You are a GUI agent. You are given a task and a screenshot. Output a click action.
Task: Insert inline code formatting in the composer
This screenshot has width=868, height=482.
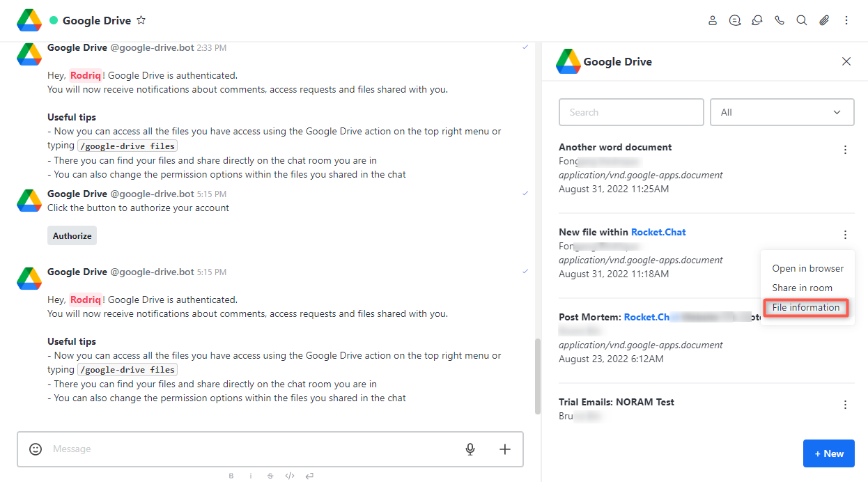tap(290, 476)
